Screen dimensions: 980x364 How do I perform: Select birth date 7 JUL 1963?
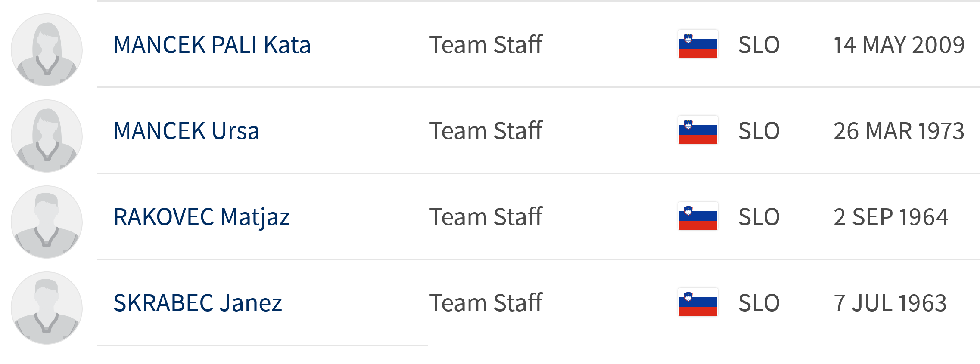pyautogui.click(x=890, y=303)
